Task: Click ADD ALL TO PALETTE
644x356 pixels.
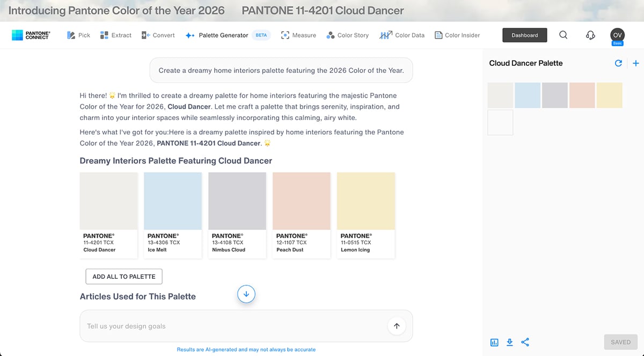Action: coord(123,277)
